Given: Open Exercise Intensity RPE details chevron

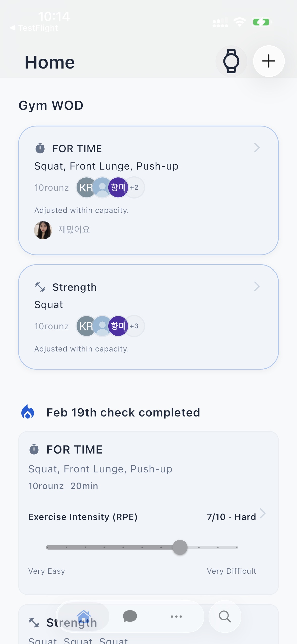Looking at the screenshot, I should click(262, 513).
